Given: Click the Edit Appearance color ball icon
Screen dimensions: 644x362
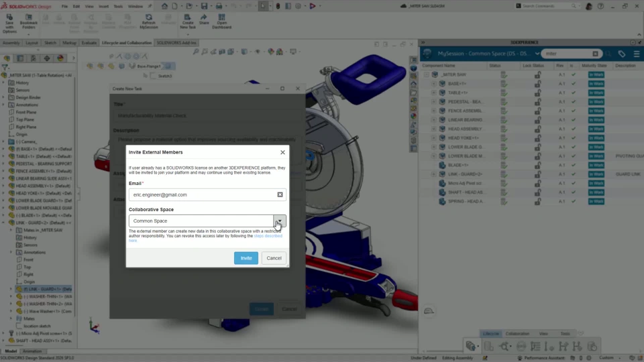Looking at the screenshot, I should (270, 52).
